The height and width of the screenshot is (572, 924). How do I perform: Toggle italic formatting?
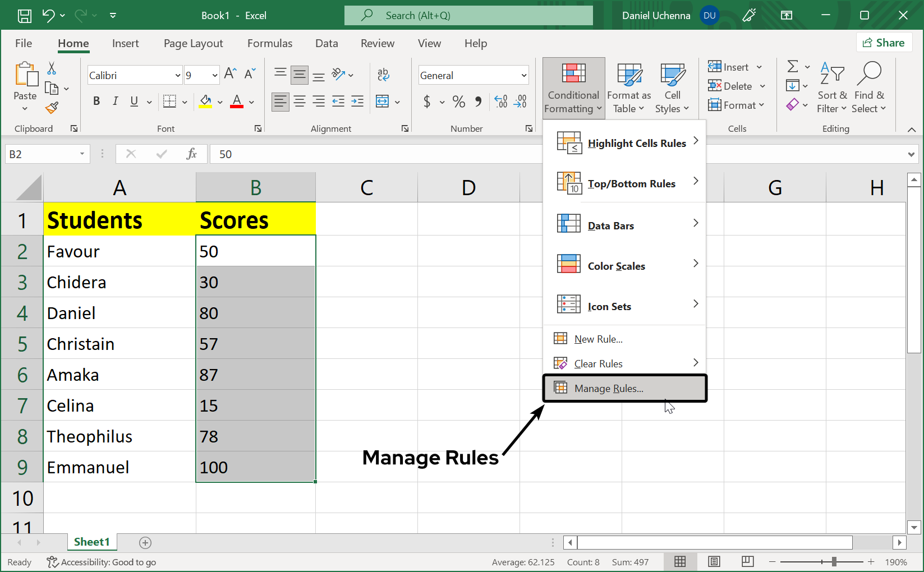[115, 102]
